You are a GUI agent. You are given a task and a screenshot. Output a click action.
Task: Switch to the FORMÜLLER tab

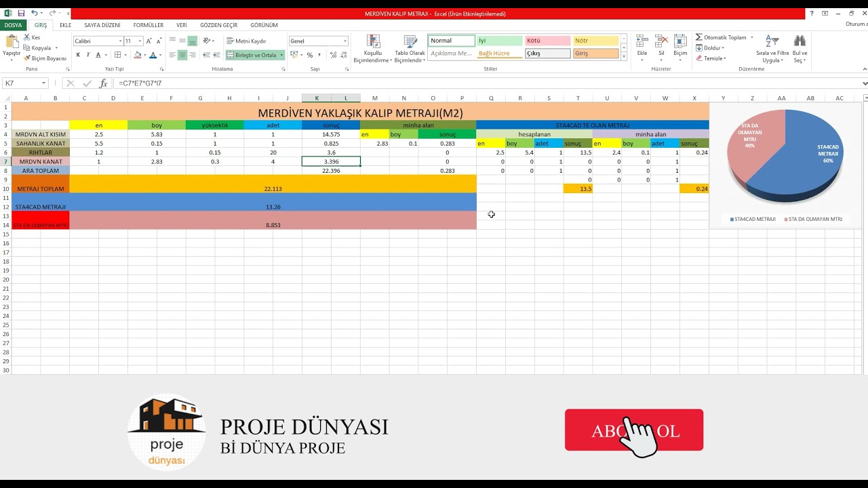click(x=148, y=25)
